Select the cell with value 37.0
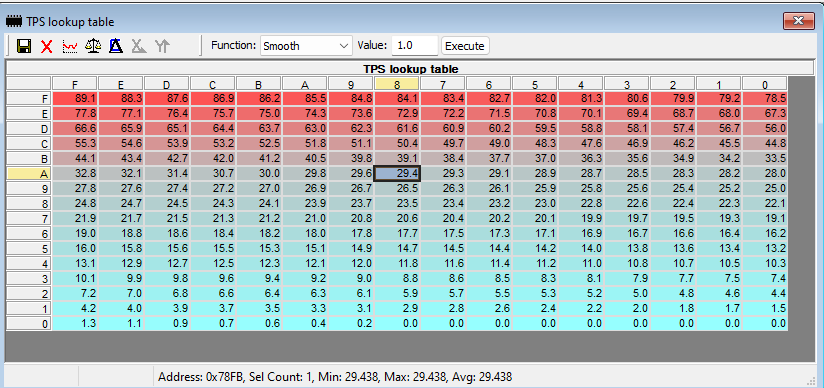The width and height of the screenshot is (824, 388). click(x=535, y=158)
